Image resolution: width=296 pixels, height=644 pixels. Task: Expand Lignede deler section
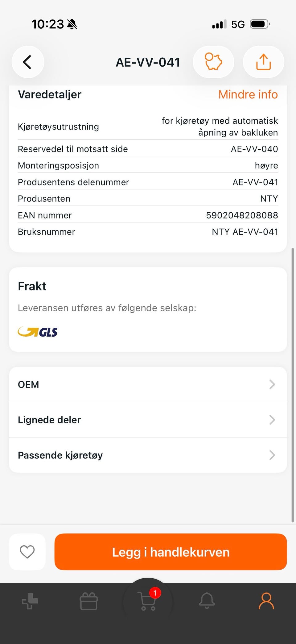(x=148, y=420)
